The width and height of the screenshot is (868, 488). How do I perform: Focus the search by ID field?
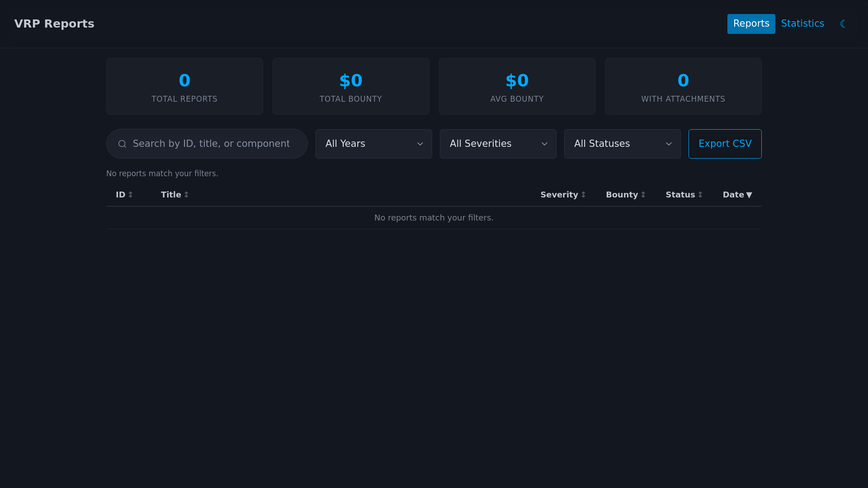pyautogui.click(x=207, y=144)
